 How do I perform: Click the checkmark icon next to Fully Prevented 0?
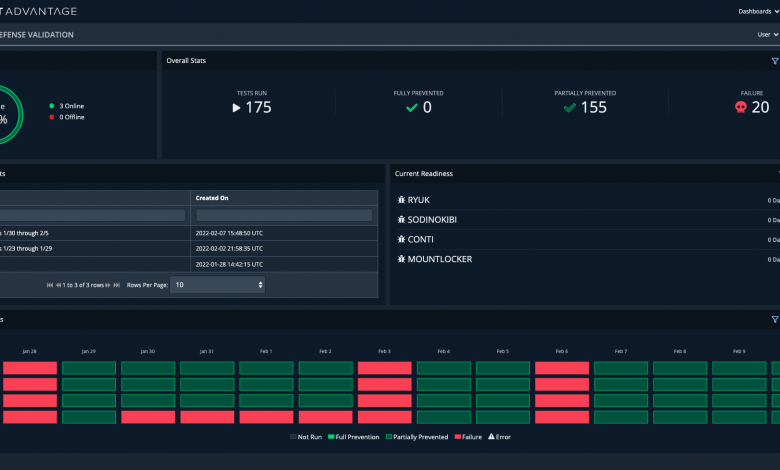412,107
